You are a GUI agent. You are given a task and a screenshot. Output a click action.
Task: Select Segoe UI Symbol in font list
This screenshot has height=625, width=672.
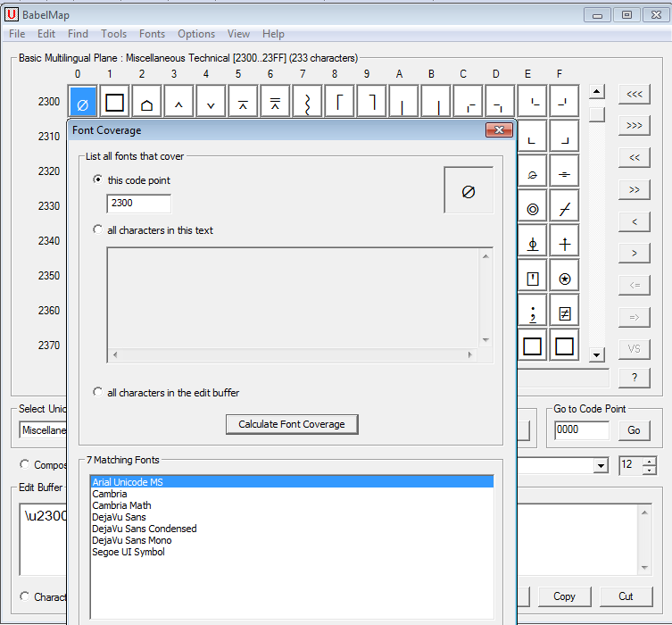(292, 552)
